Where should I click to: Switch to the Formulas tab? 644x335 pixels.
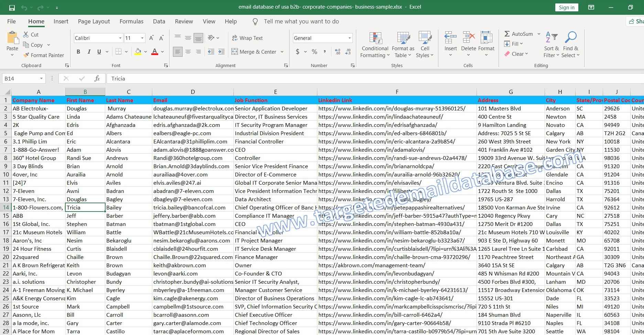tap(131, 21)
